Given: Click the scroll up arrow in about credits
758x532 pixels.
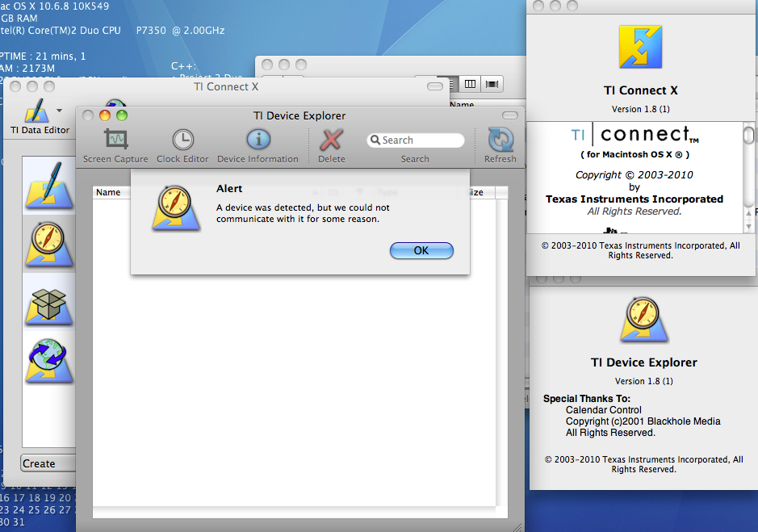Looking at the screenshot, I should pyautogui.click(x=749, y=214).
